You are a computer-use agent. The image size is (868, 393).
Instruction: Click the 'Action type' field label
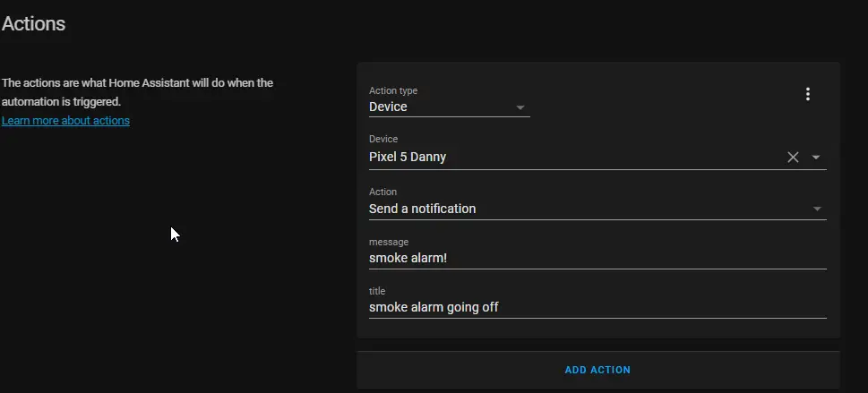tap(393, 90)
